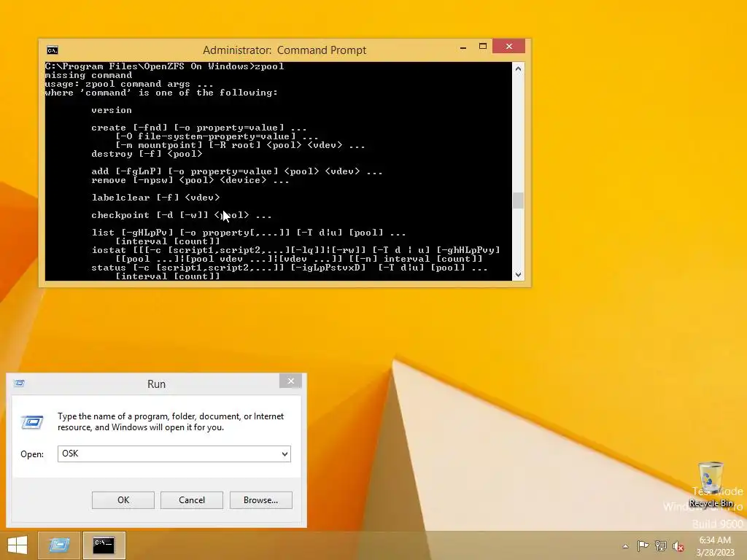747x560 pixels.
Task: Click the 'Open:' label in Run dialog
Action: point(32,454)
